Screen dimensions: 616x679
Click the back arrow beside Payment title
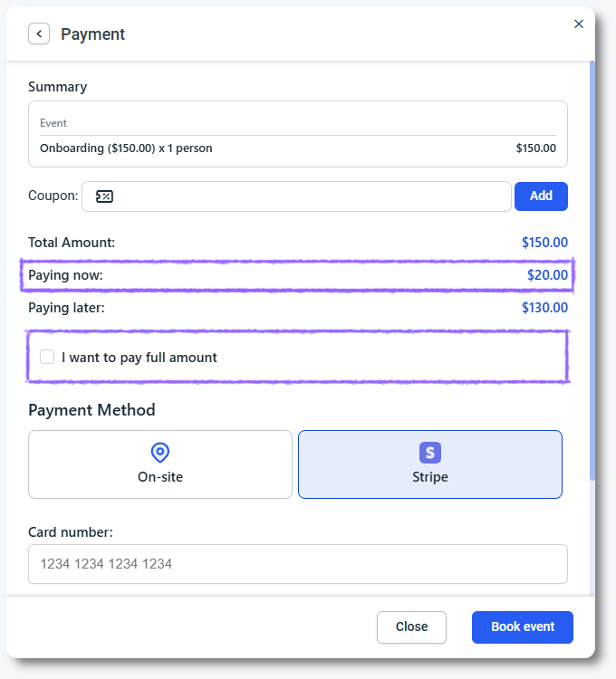(x=39, y=34)
